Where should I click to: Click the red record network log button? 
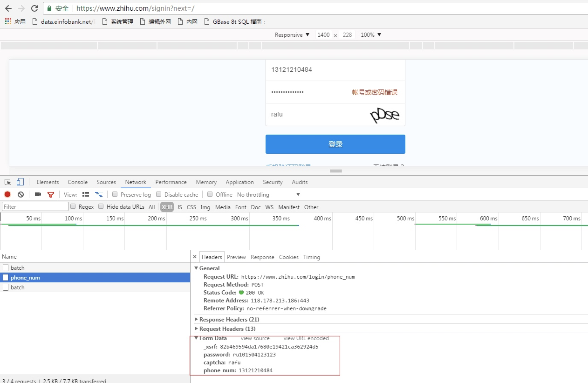(7, 195)
